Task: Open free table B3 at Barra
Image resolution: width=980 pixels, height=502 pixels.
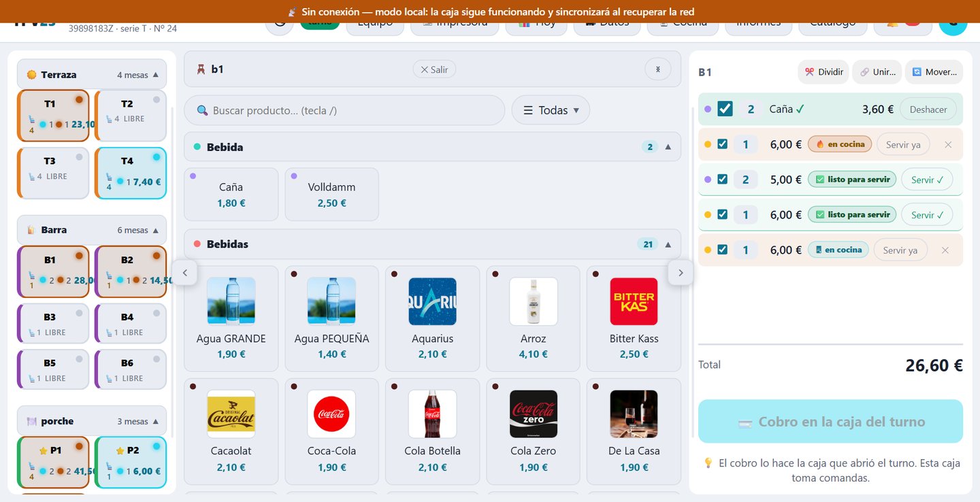Action: [53, 324]
